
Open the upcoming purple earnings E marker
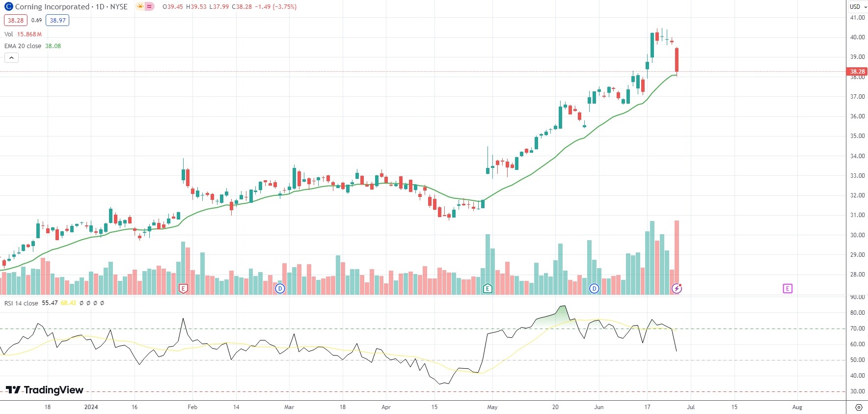pyautogui.click(x=787, y=289)
